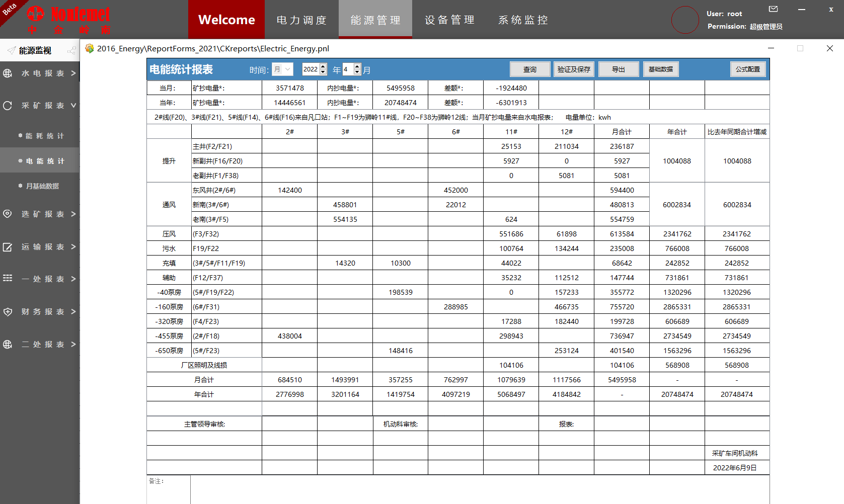
Task: Click the 能源监视 sidebar header
Action: [x=40, y=50]
